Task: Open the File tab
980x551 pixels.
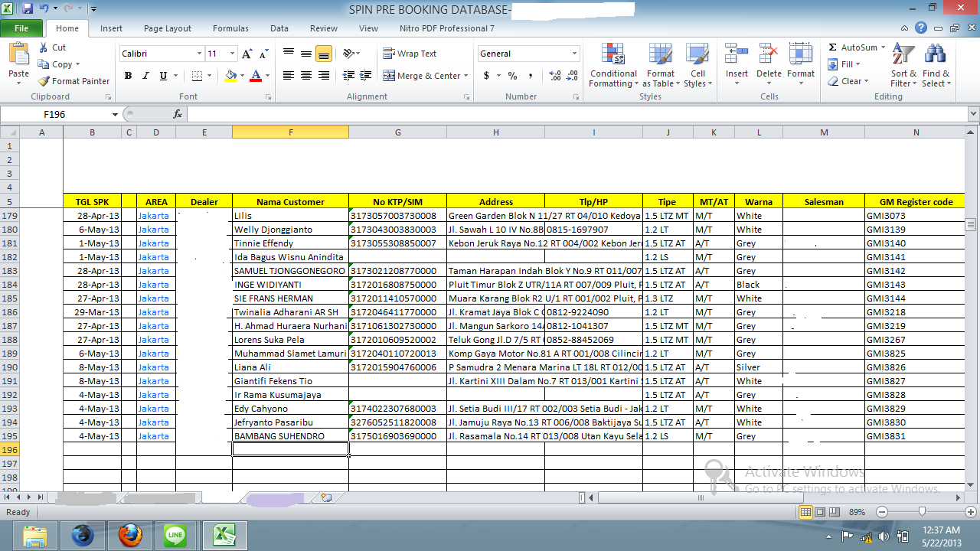Action: pos(21,28)
